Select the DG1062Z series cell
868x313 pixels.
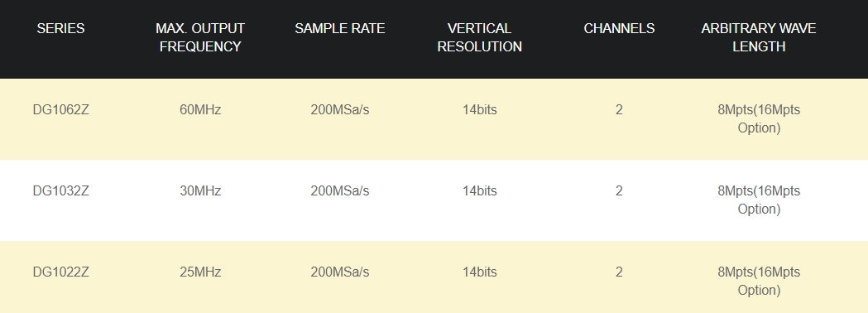pyautogui.click(x=61, y=109)
